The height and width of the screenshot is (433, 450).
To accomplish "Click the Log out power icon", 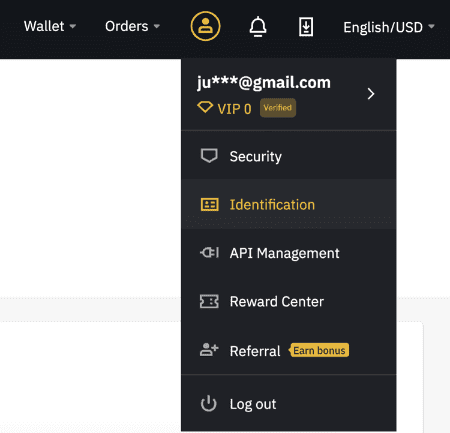I will 209,403.
